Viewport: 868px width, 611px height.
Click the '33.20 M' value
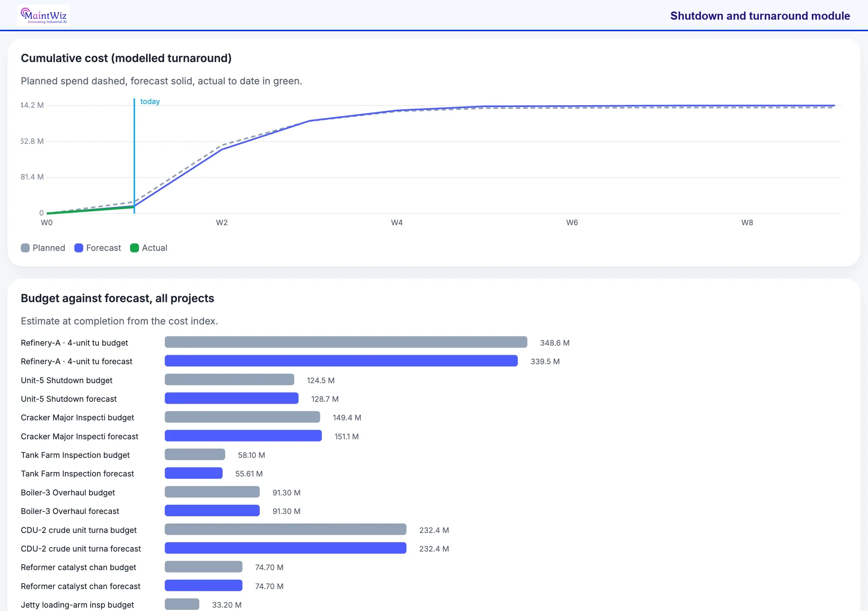pyautogui.click(x=226, y=605)
